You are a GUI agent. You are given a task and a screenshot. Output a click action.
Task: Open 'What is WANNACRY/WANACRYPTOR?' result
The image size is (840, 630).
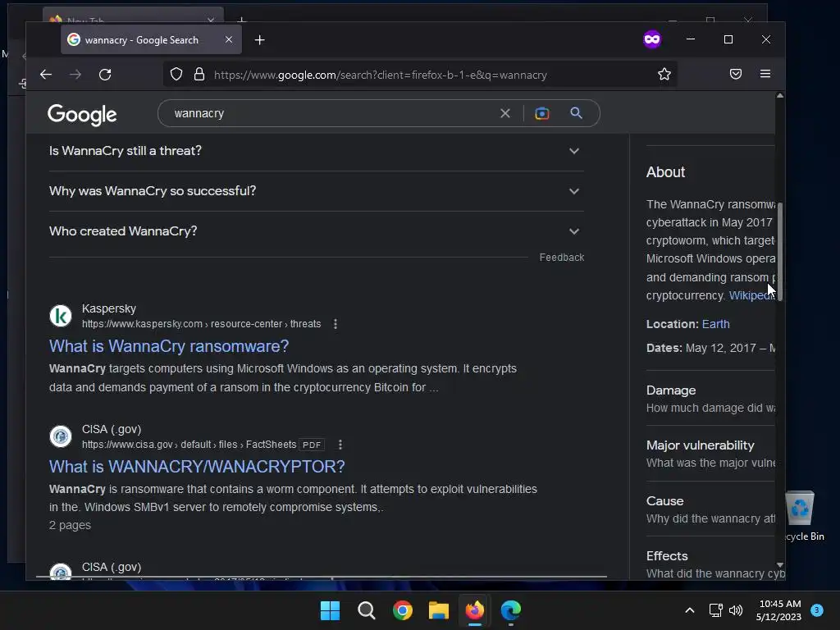pyautogui.click(x=197, y=467)
